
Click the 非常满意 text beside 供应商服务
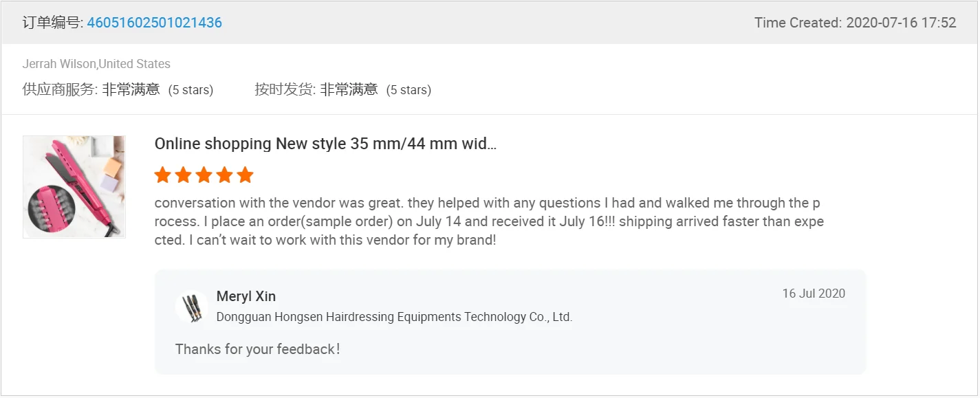tap(131, 89)
